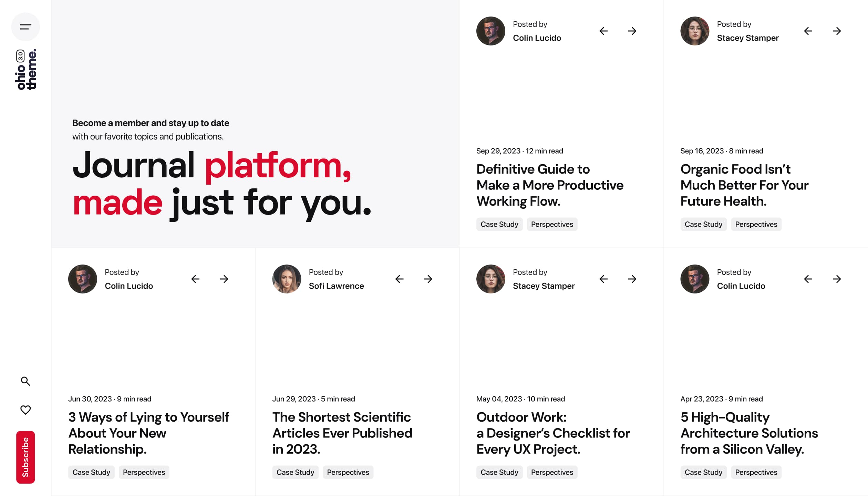Select Perspectives tag under Outdoor Work article
Image resolution: width=868 pixels, height=496 pixels.
click(552, 472)
